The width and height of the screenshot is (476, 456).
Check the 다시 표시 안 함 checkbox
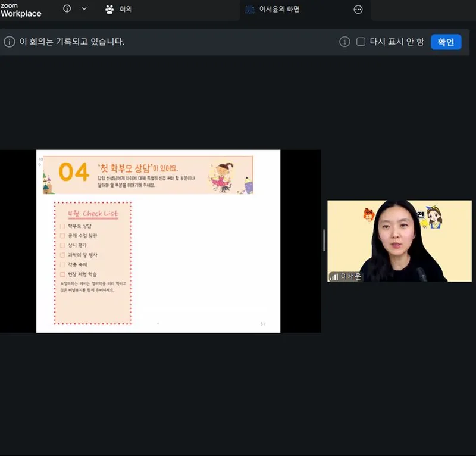pyautogui.click(x=361, y=42)
